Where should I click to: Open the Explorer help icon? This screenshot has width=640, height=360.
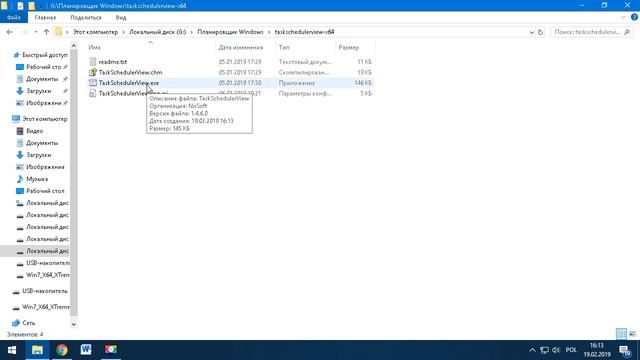(634, 17)
